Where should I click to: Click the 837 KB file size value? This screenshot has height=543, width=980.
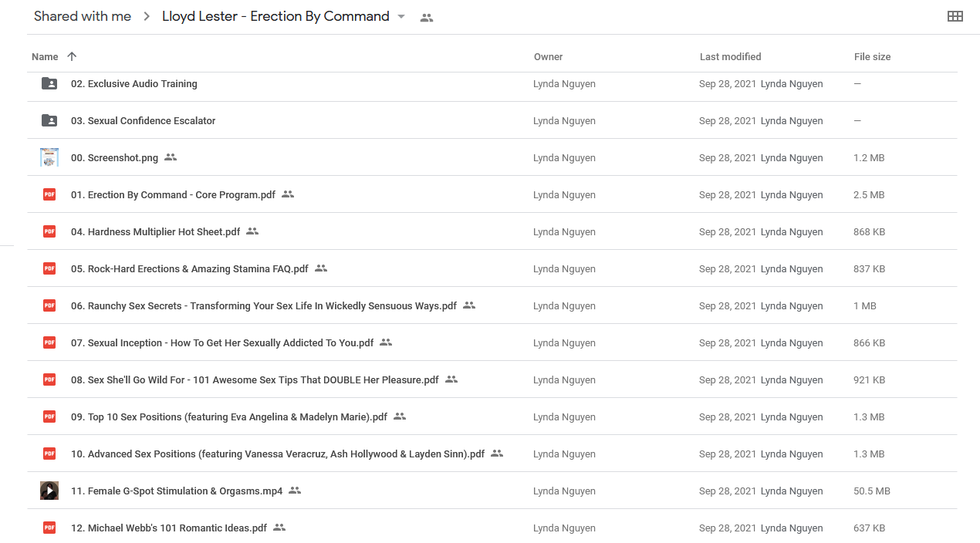[x=869, y=268]
